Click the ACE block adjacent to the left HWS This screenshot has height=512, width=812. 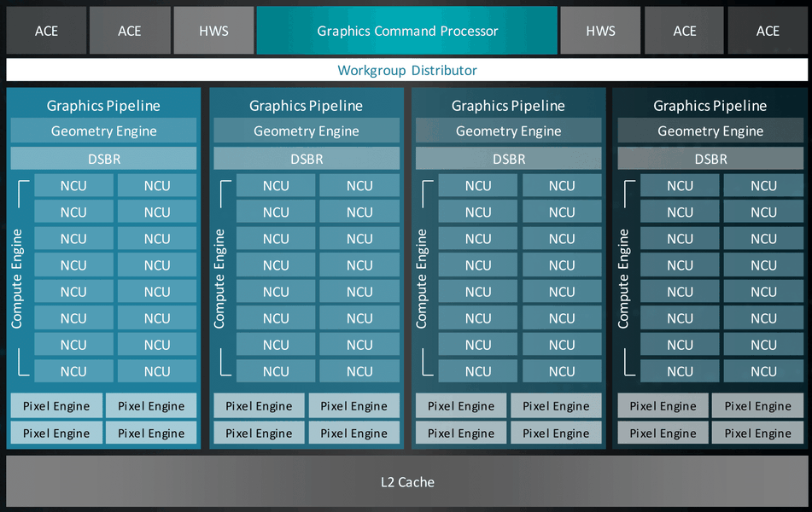click(x=130, y=31)
